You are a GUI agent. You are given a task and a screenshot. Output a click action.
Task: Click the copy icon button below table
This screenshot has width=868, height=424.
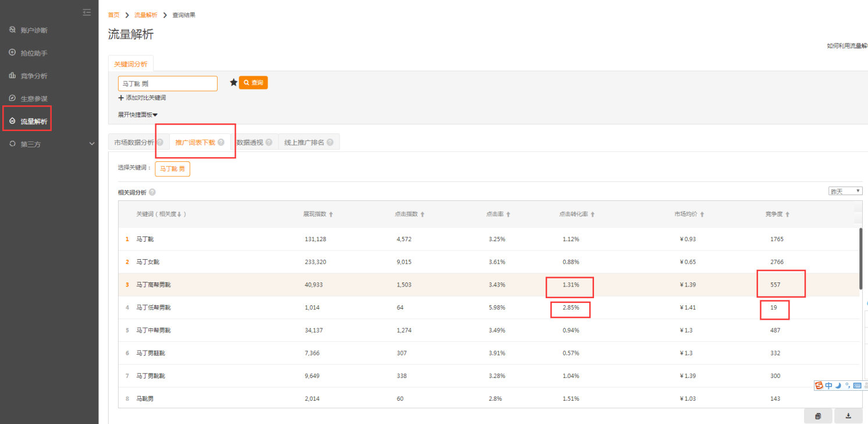(819, 415)
